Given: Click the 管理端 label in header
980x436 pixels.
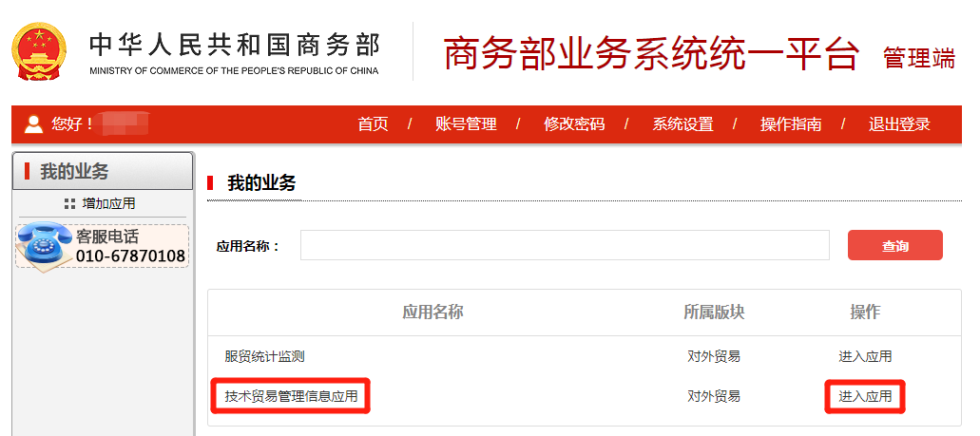Looking at the screenshot, I should [x=919, y=57].
